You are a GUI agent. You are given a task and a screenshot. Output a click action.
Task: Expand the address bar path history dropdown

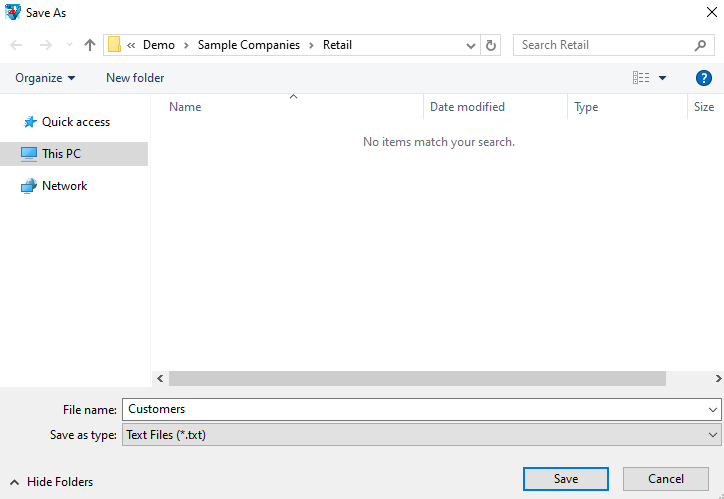point(472,45)
